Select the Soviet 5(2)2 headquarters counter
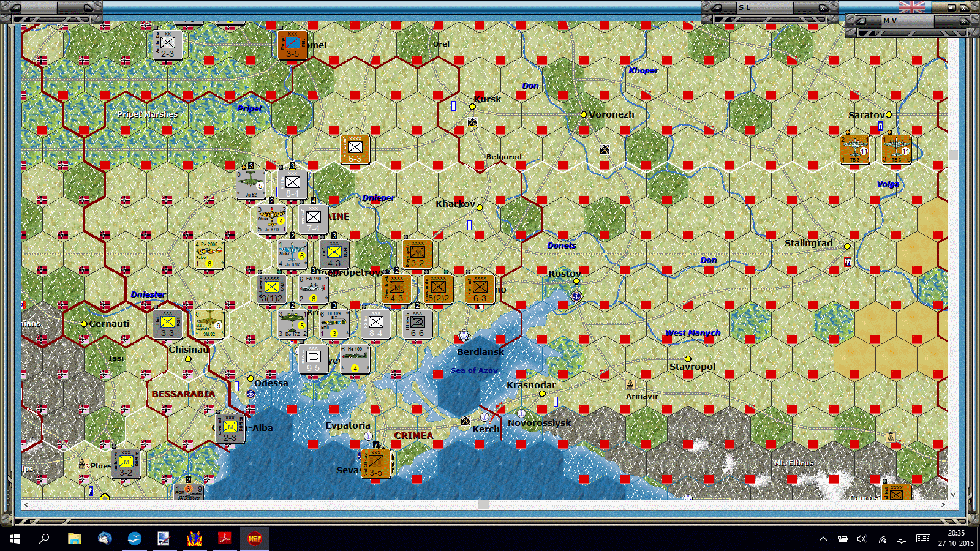This screenshot has height=551, width=980. (x=438, y=289)
